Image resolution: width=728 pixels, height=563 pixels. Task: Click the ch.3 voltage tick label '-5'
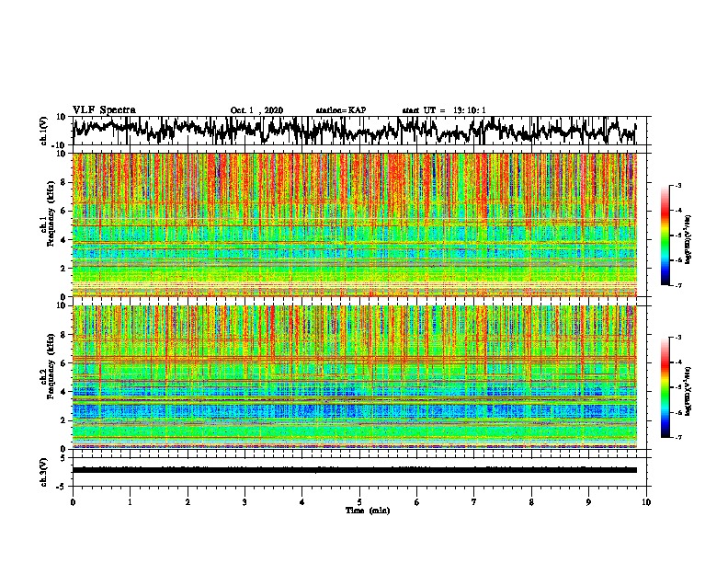(63, 487)
